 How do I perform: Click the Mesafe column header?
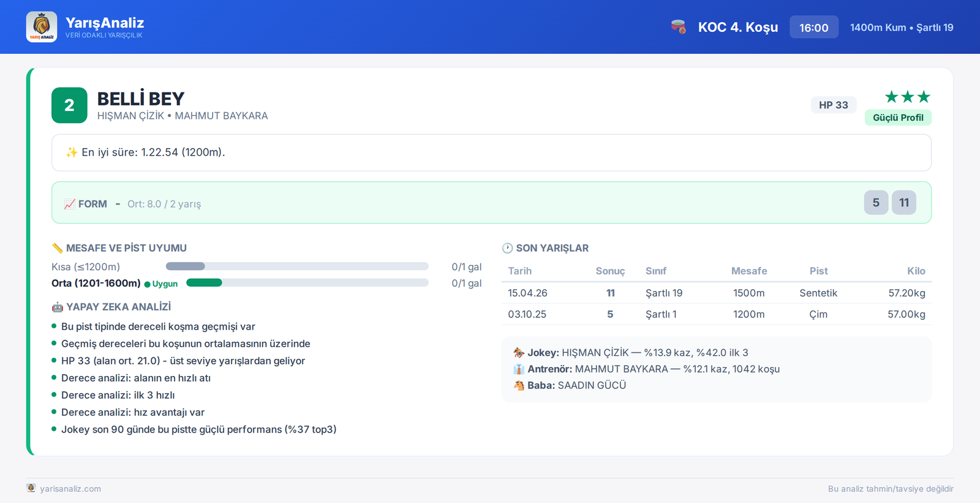[749, 271]
